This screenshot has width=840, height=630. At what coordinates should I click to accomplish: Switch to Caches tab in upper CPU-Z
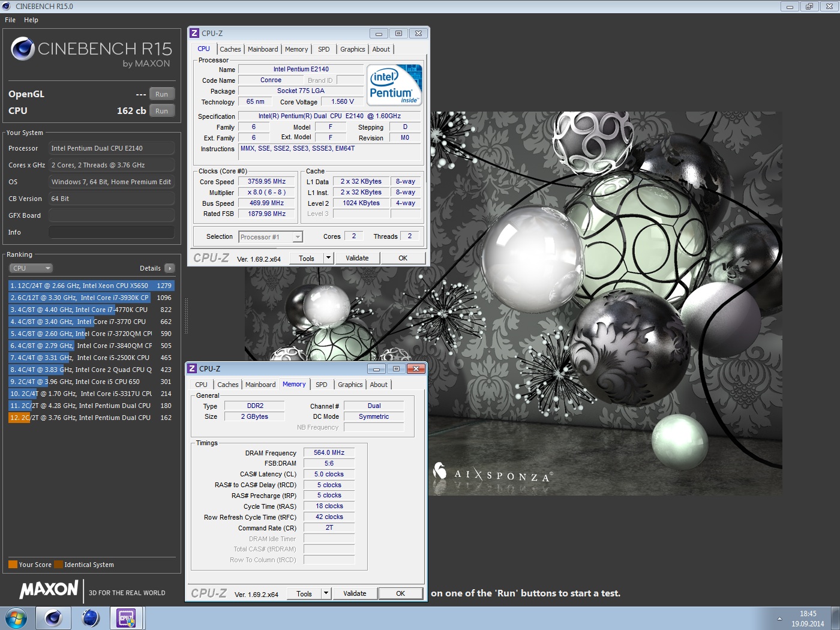click(230, 49)
